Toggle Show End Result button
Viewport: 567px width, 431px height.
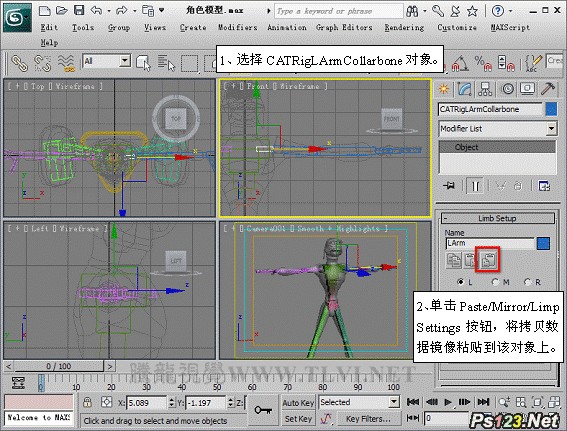coord(475,186)
